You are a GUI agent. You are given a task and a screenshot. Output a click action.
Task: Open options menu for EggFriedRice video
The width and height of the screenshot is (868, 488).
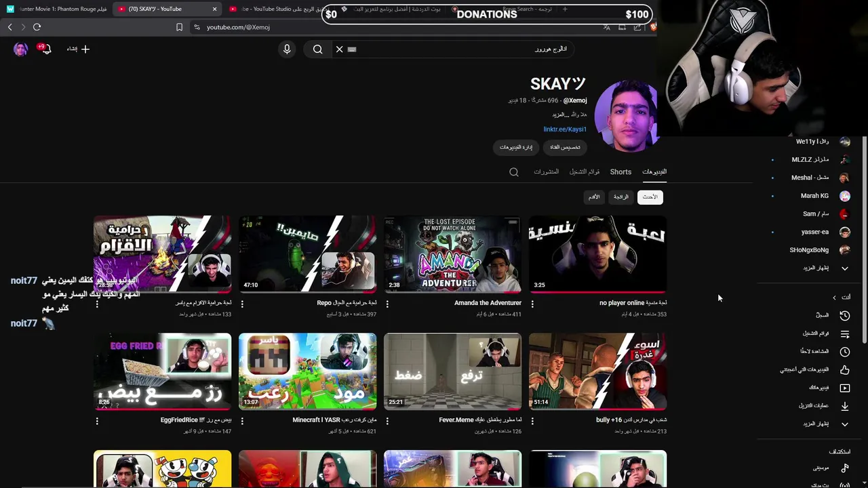coord(97,421)
